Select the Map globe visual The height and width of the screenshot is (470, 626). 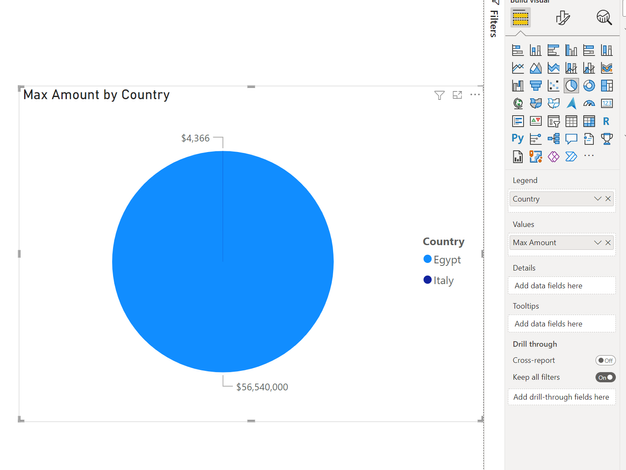pos(518,103)
